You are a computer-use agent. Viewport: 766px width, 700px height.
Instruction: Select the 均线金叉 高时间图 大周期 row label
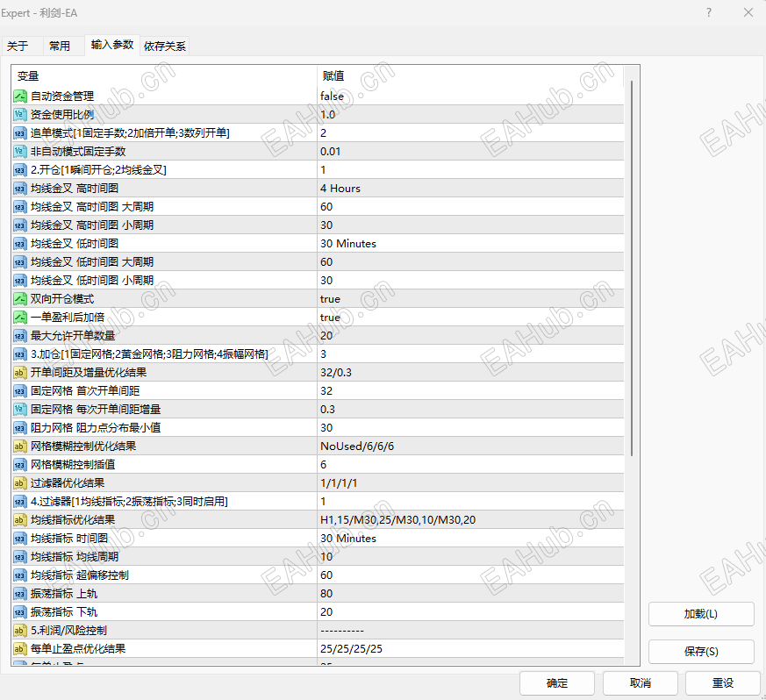pyautogui.click(x=92, y=207)
